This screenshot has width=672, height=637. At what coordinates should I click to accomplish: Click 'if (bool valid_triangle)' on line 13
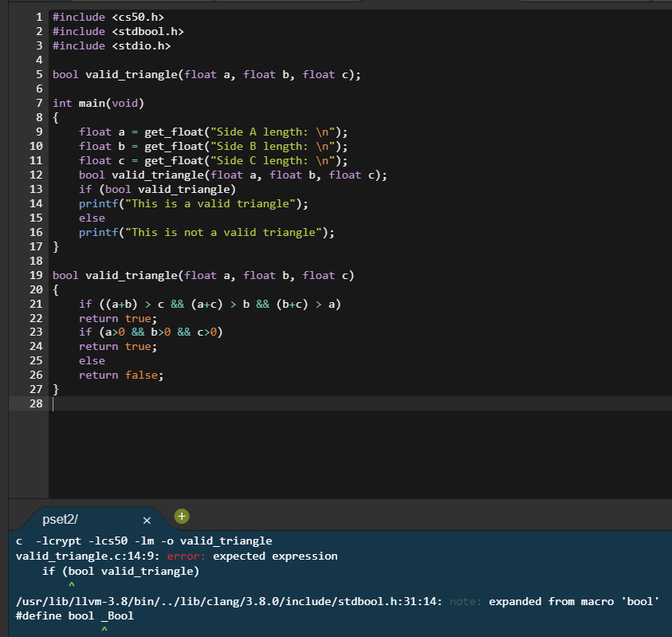coord(157,189)
